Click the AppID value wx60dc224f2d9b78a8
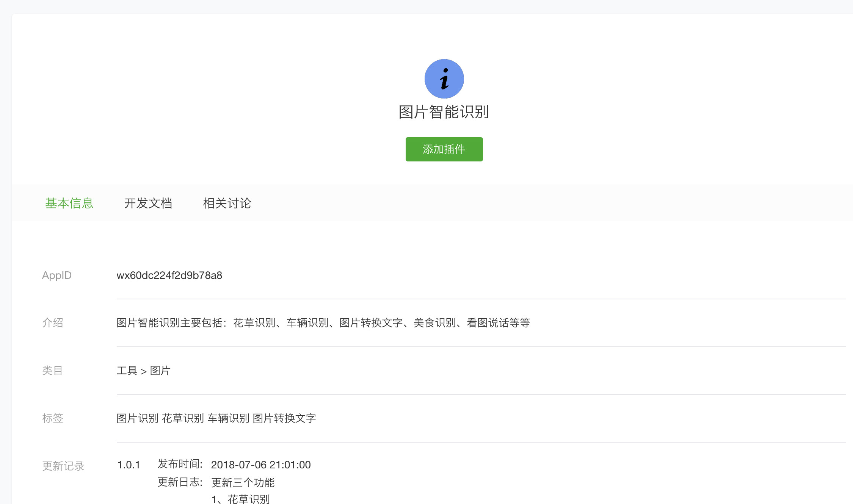The image size is (853, 504). [169, 275]
